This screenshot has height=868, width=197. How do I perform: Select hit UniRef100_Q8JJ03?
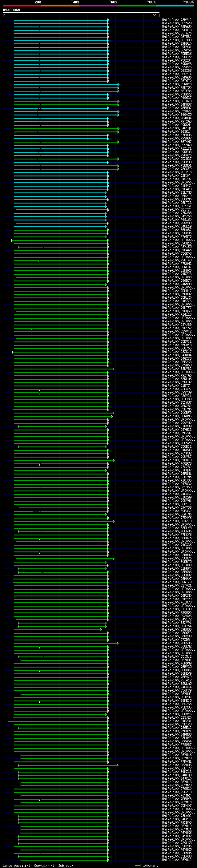[x=177, y=399]
